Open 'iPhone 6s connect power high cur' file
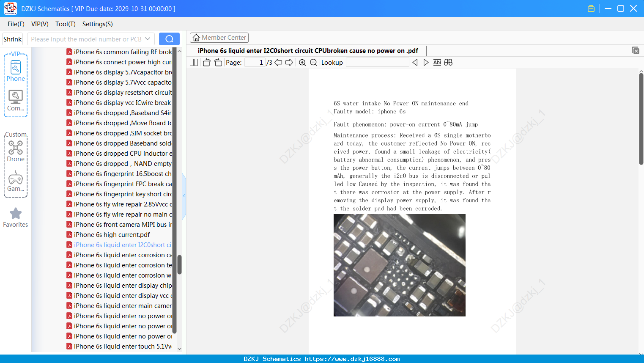 123,62
